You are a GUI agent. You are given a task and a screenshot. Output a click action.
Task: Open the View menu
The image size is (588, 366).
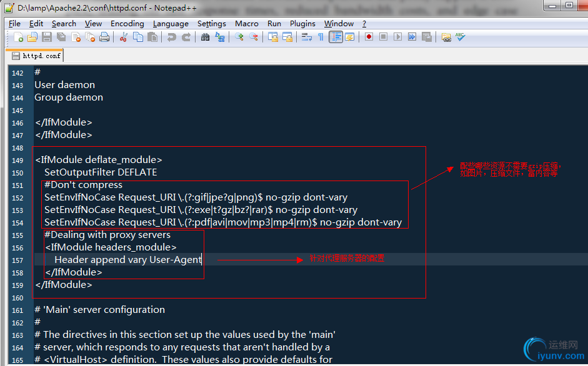point(93,24)
